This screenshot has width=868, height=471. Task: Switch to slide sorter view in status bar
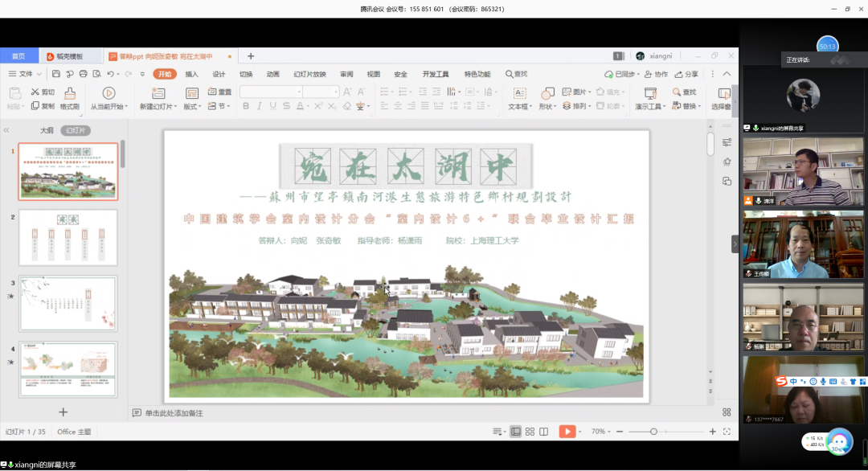(x=530, y=432)
